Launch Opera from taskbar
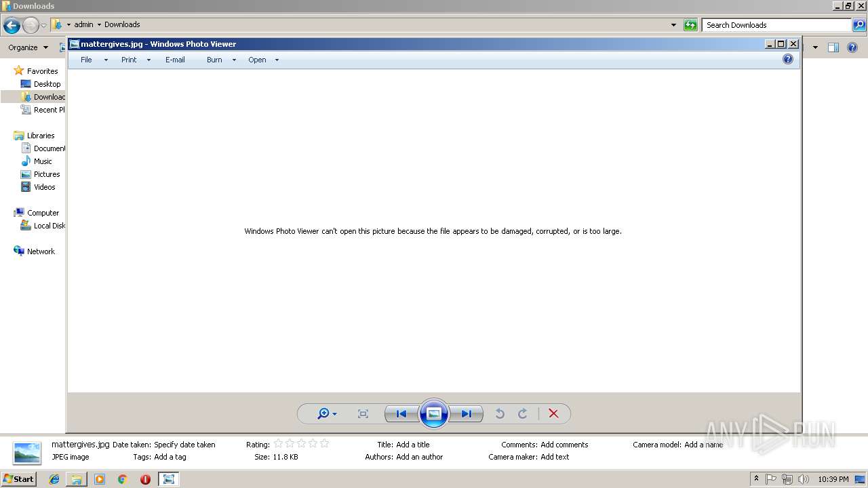This screenshot has width=868, height=488. click(145, 479)
